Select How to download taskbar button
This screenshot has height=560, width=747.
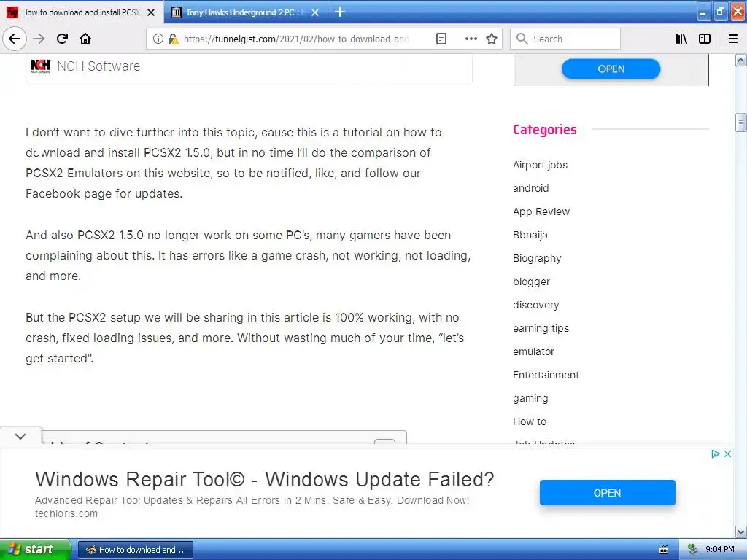click(135, 550)
